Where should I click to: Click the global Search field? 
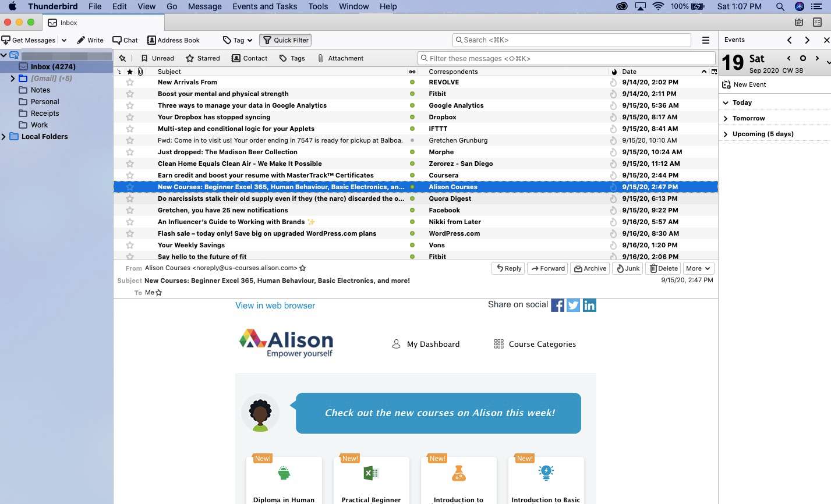coord(572,40)
